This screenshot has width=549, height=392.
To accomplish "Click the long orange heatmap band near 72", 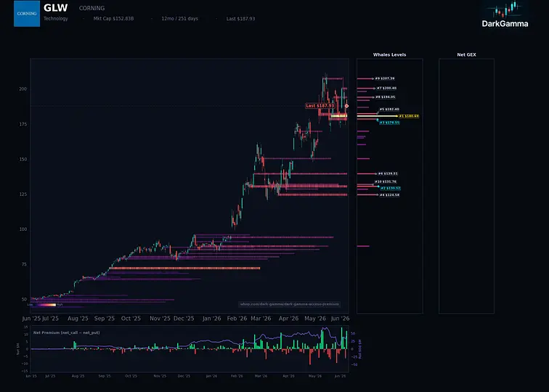I will (185, 268).
